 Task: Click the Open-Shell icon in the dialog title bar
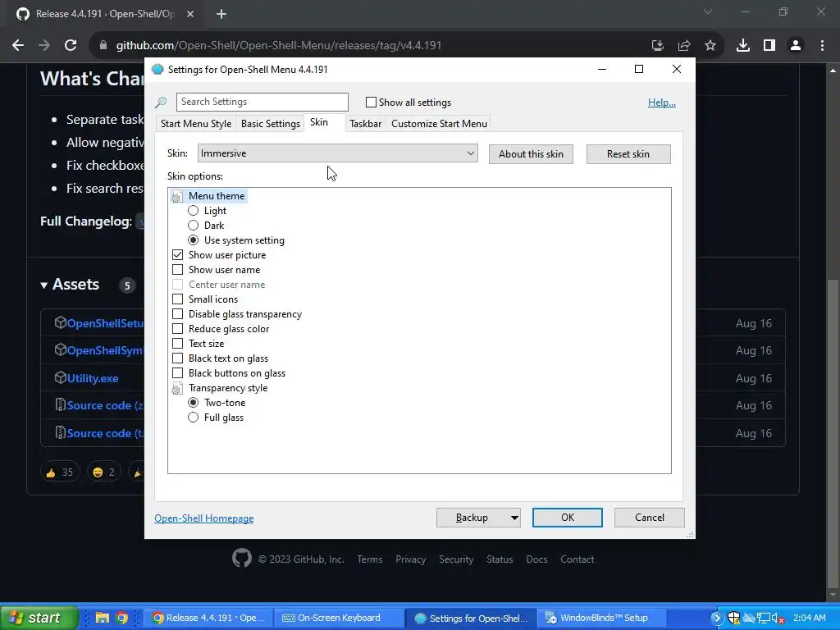pos(157,69)
